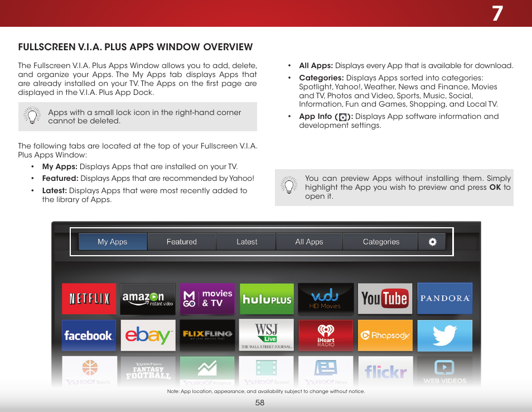Viewport: 532px width, 412px height.
Task: Open the M-GO movies & TV app
Action: click(x=207, y=299)
